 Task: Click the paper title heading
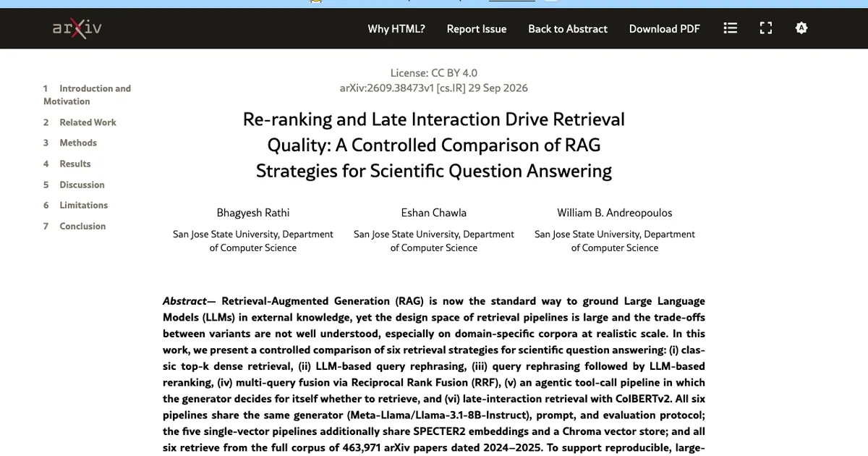click(434, 145)
